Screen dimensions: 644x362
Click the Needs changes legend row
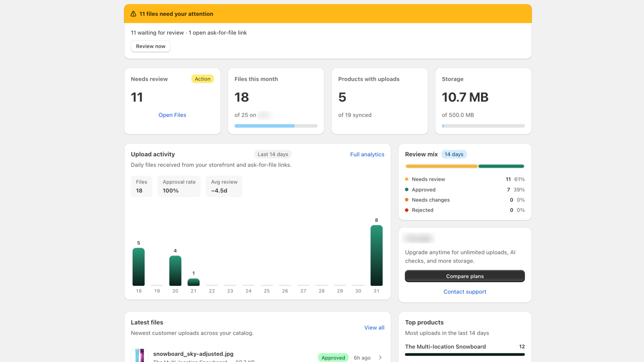click(465, 200)
